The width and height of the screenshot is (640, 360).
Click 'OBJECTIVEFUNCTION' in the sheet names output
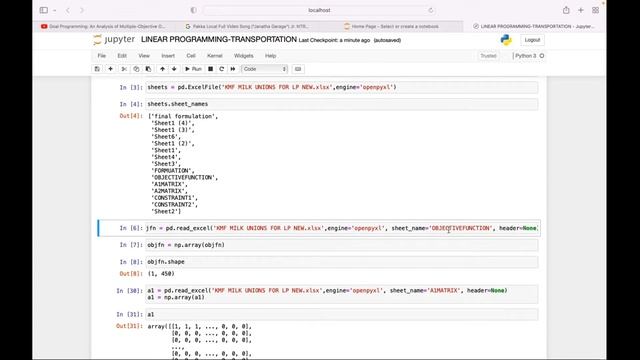click(182, 178)
